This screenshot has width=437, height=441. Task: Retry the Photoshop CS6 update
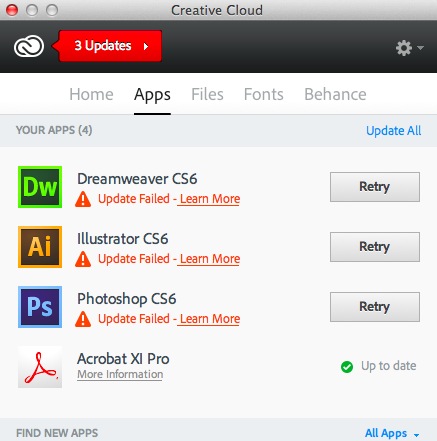pyautogui.click(x=375, y=307)
